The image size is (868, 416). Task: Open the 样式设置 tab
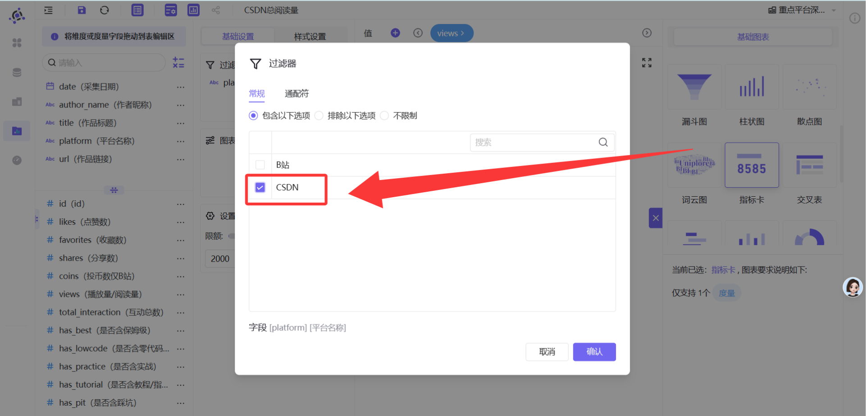coord(310,36)
